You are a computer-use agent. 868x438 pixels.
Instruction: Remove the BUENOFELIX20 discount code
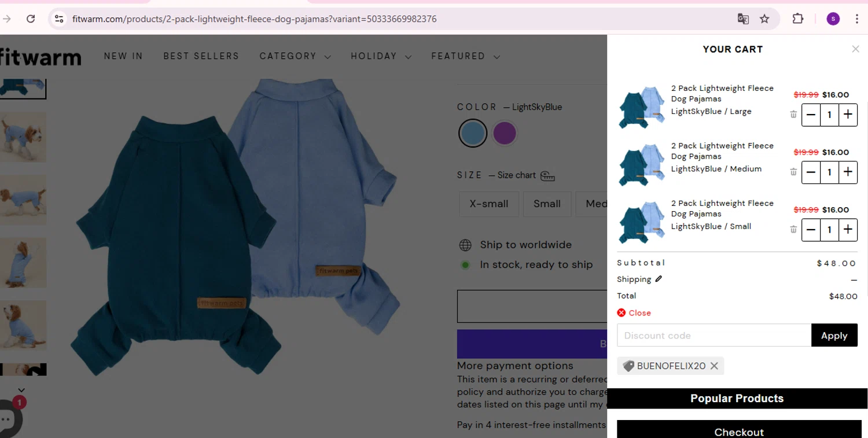(714, 366)
